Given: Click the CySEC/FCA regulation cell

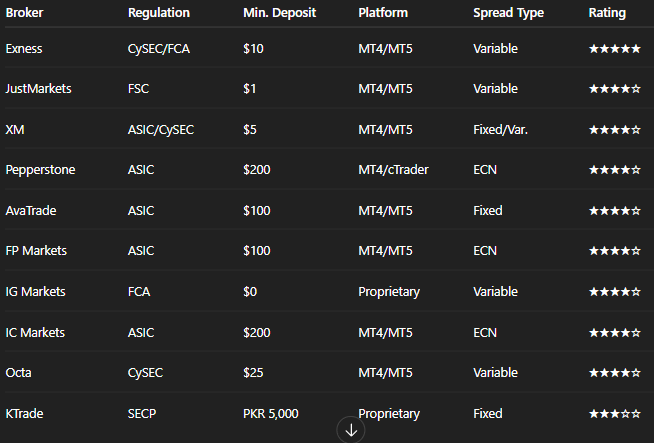Looking at the screenshot, I should pos(158,49).
